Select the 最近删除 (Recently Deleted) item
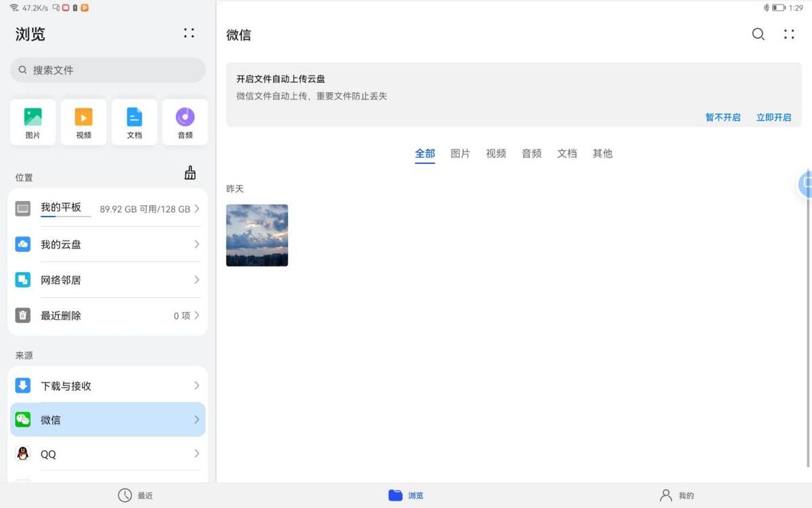The height and width of the screenshot is (508, 812). point(108,315)
